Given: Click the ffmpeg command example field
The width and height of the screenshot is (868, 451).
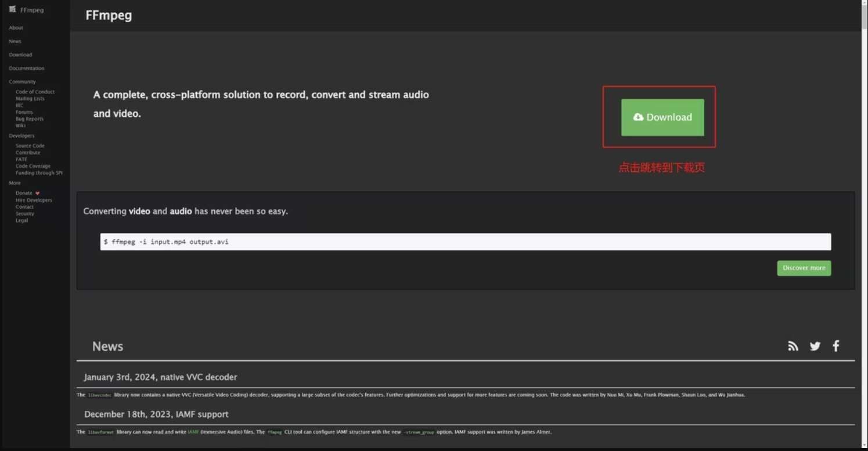Looking at the screenshot, I should point(466,242).
